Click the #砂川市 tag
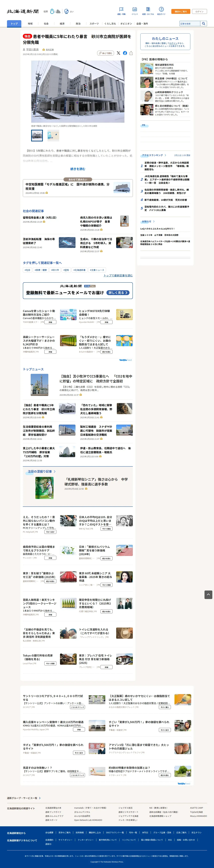This screenshot has height=868, width=214. [x=55, y=270]
